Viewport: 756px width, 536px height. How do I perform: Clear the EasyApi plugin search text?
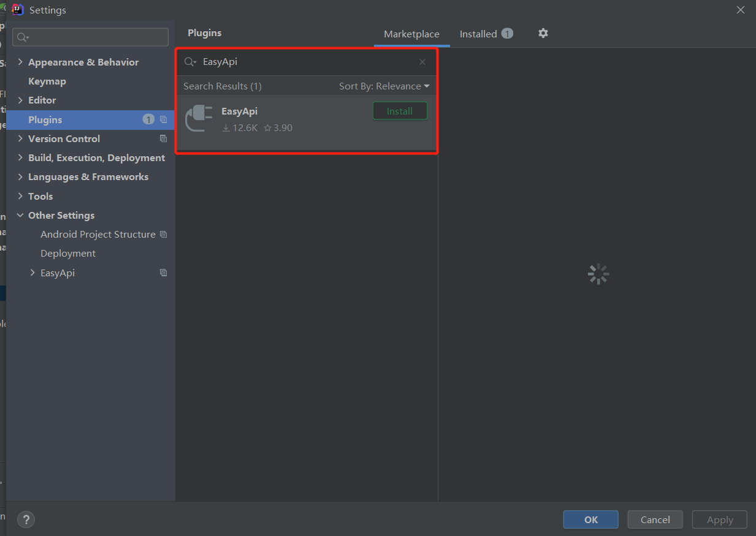coord(422,62)
